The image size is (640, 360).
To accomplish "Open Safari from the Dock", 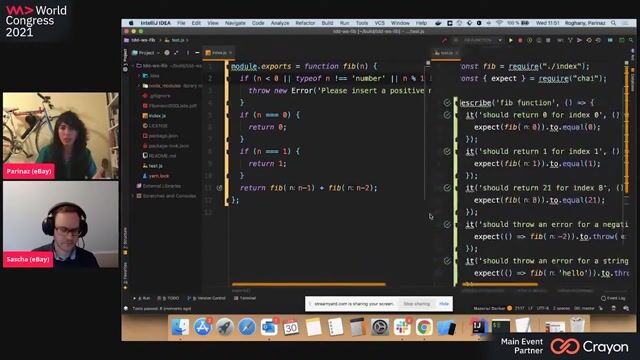I will coord(247,327).
